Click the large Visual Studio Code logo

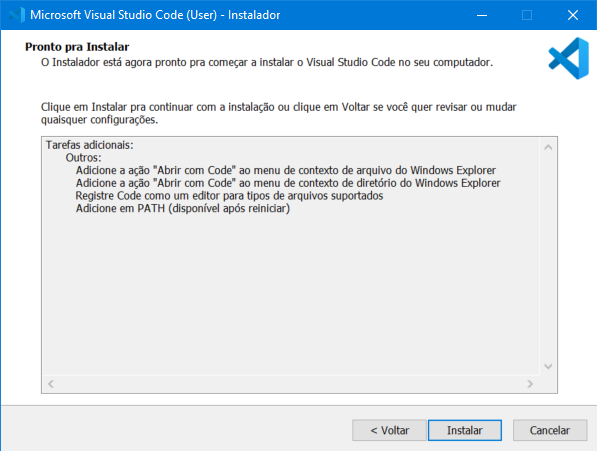coord(568,58)
